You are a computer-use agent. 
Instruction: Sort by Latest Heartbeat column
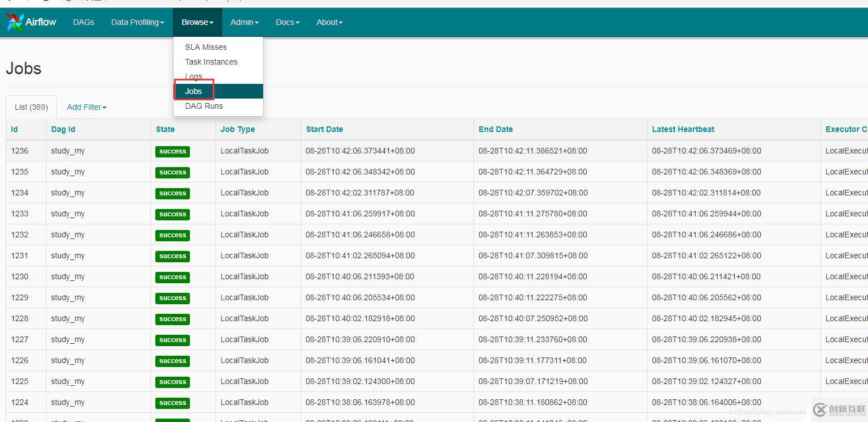click(x=683, y=129)
